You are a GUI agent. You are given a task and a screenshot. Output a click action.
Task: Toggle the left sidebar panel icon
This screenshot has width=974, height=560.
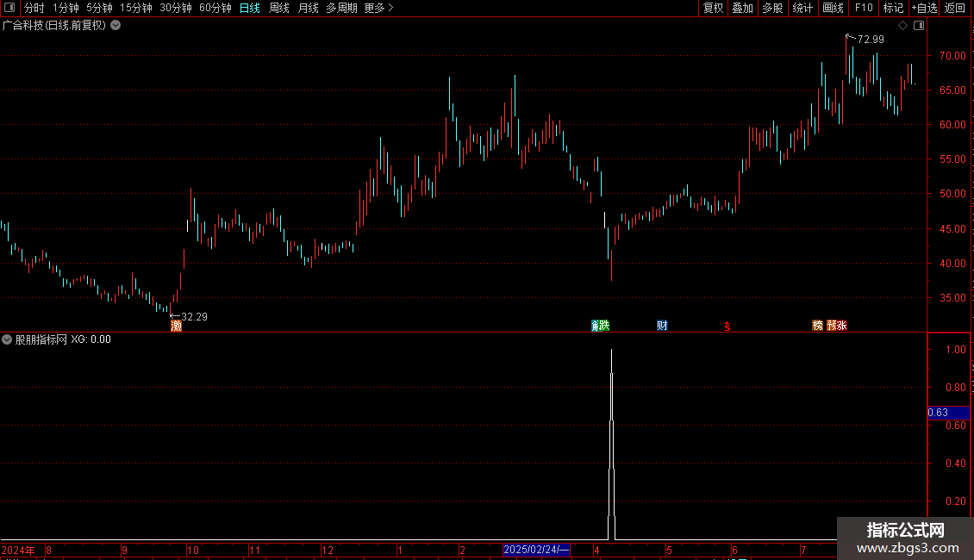click(9, 8)
